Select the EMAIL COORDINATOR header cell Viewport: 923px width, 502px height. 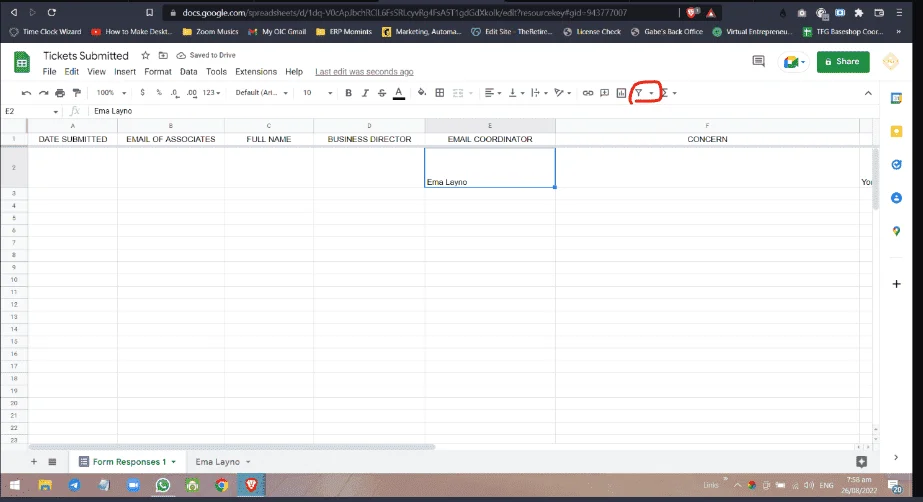click(490, 139)
